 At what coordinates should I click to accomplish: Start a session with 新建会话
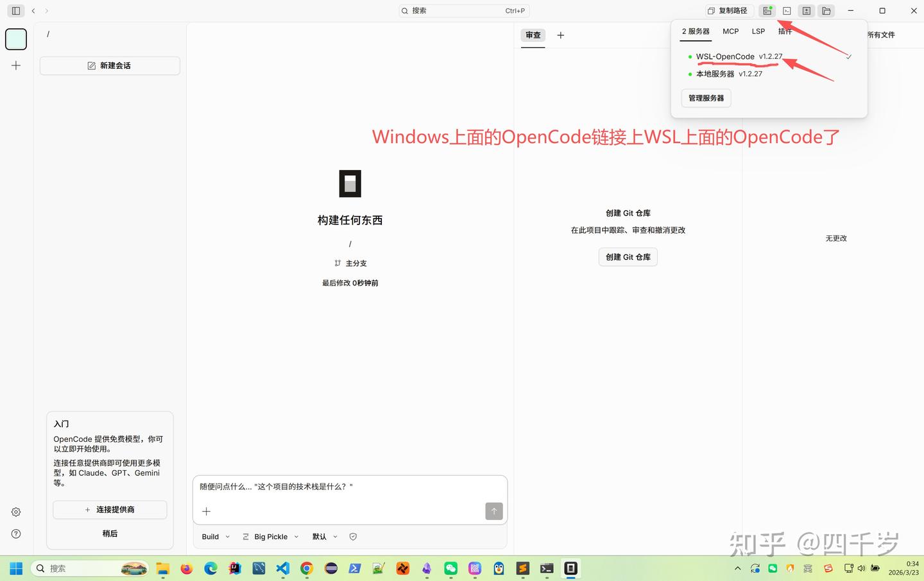click(110, 65)
